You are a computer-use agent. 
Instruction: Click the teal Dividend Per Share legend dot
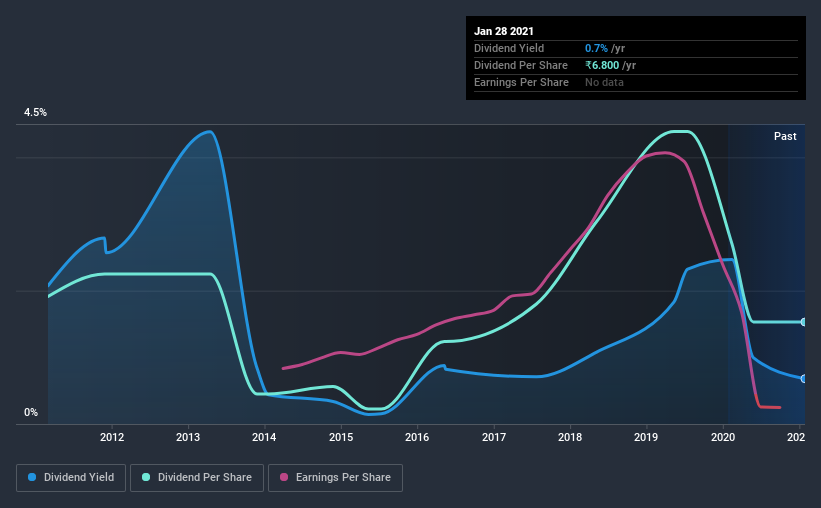[x=146, y=477]
